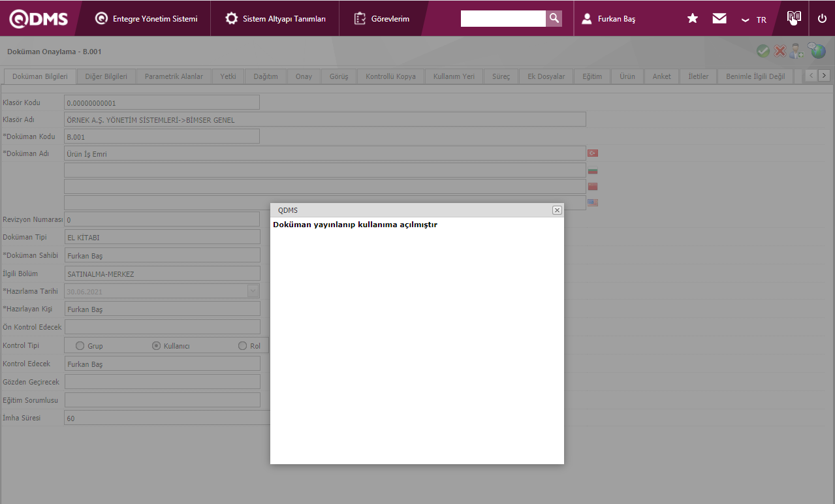Open the TR language dropdown

click(x=754, y=20)
